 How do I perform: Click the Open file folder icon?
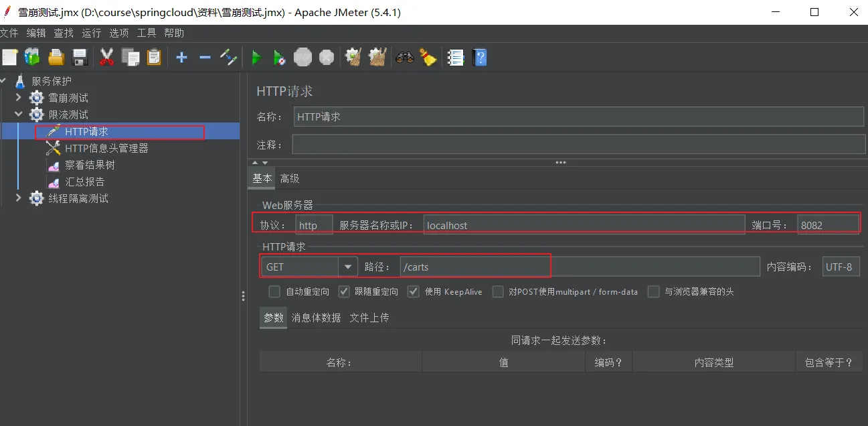tap(56, 58)
